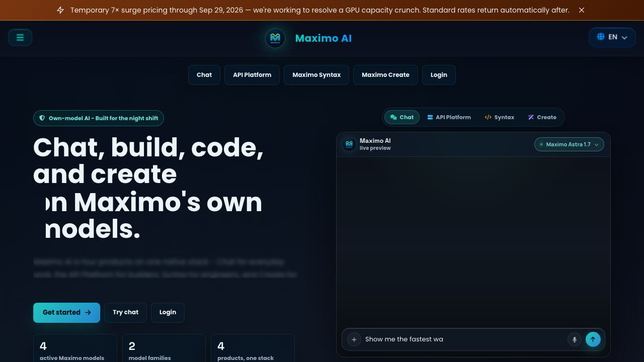The image size is (644, 362).
Task: Click the Own-model AI badge
Action: click(99, 118)
